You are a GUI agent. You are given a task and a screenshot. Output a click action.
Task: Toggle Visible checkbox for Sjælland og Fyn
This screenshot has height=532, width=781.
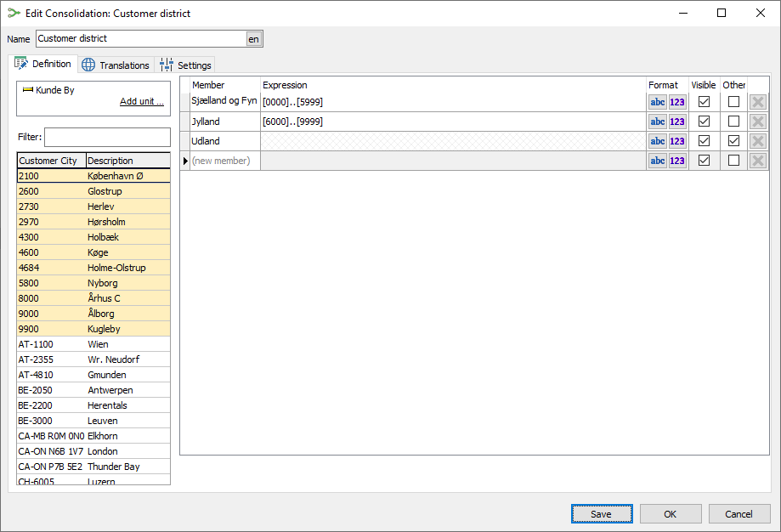pos(704,102)
